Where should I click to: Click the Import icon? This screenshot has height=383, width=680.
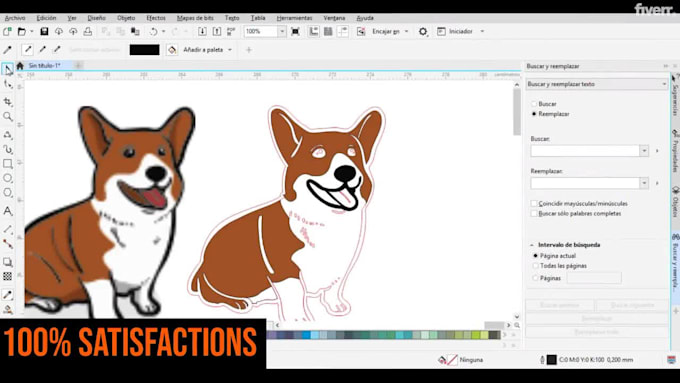[x=202, y=31]
